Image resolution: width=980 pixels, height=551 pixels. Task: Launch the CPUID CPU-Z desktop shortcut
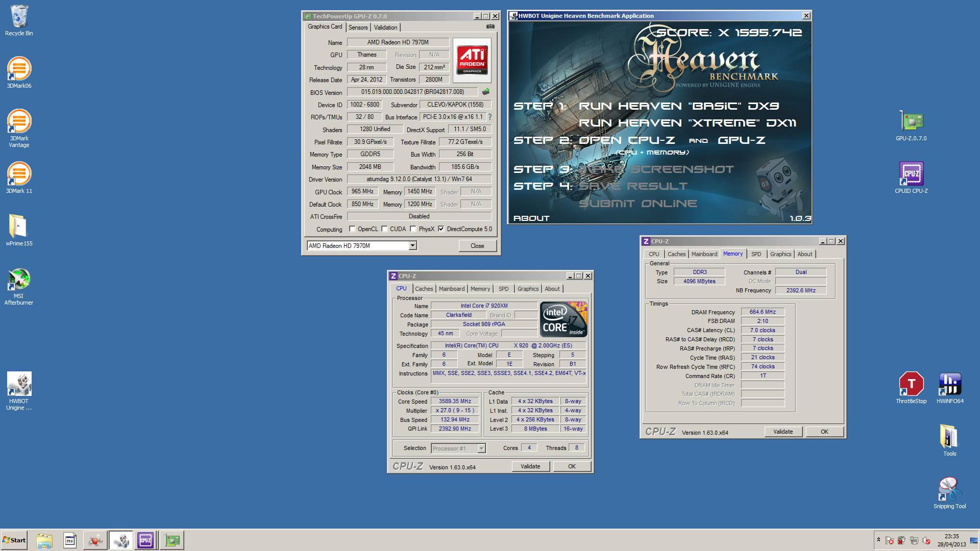911,178
